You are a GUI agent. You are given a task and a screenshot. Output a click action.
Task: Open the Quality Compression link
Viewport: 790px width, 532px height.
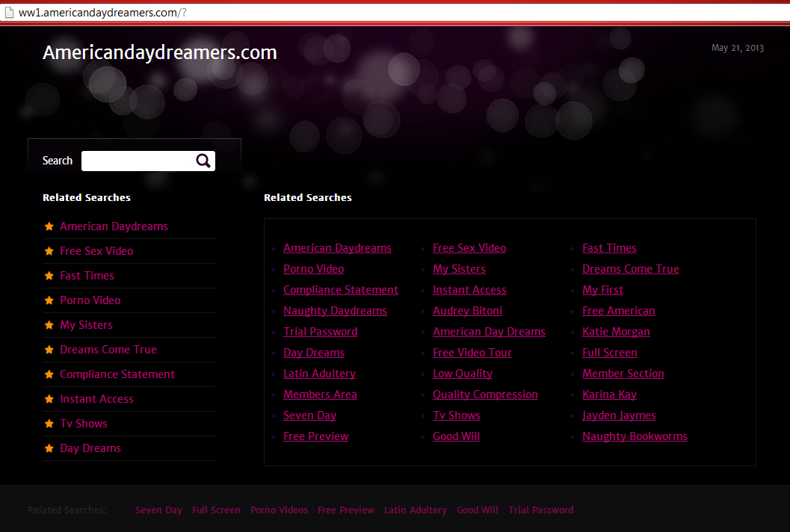tap(485, 395)
